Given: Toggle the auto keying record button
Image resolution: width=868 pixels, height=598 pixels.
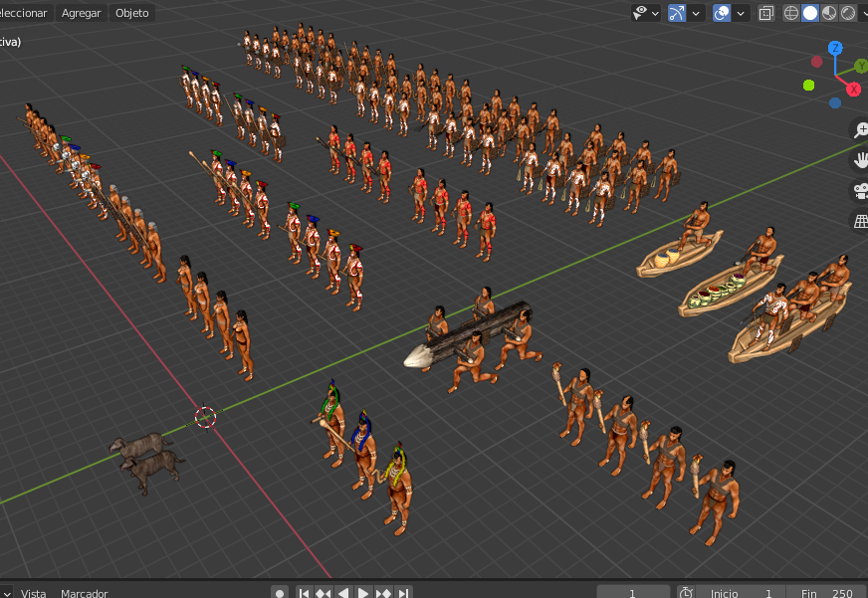Looking at the screenshot, I should point(280,593).
